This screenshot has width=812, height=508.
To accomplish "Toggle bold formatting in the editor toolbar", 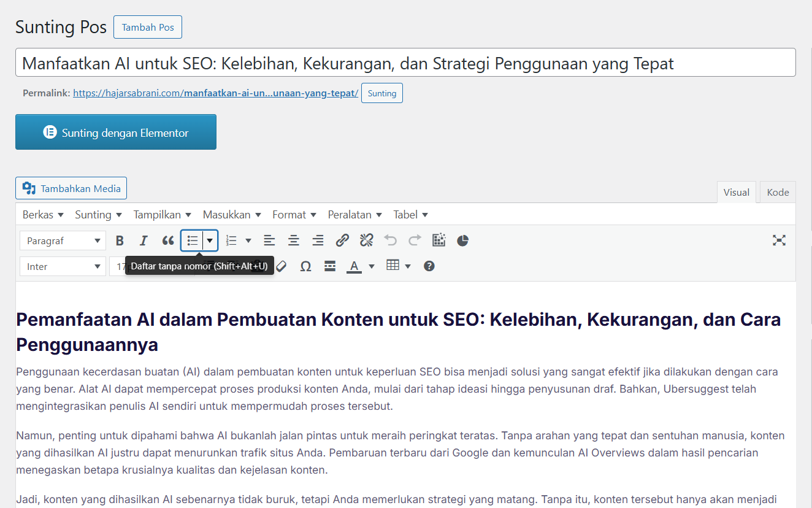I will [x=120, y=241].
